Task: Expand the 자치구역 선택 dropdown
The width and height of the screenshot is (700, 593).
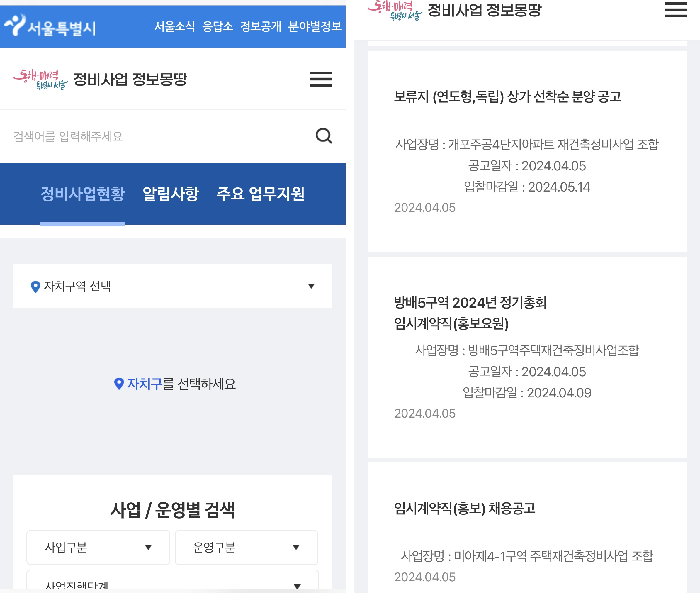Action: 311,286
